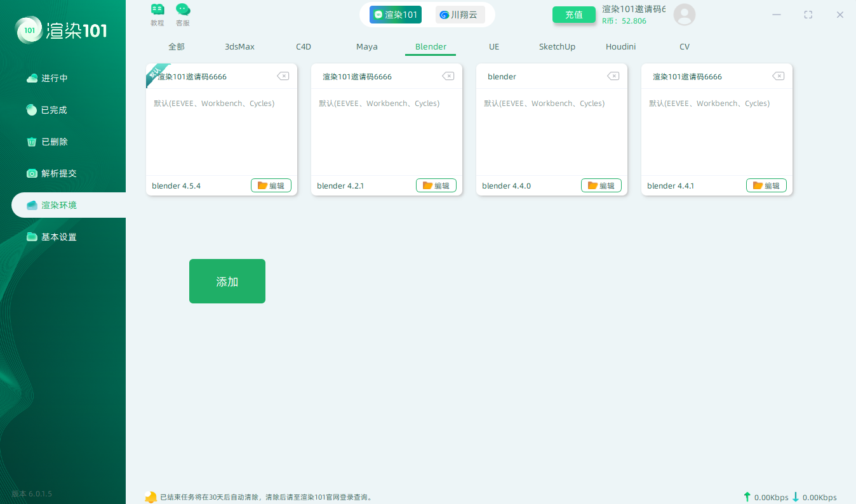Open the 教程 tutorial icon
The height and width of the screenshot is (504, 856).
pyautogui.click(x=157, y=15)
